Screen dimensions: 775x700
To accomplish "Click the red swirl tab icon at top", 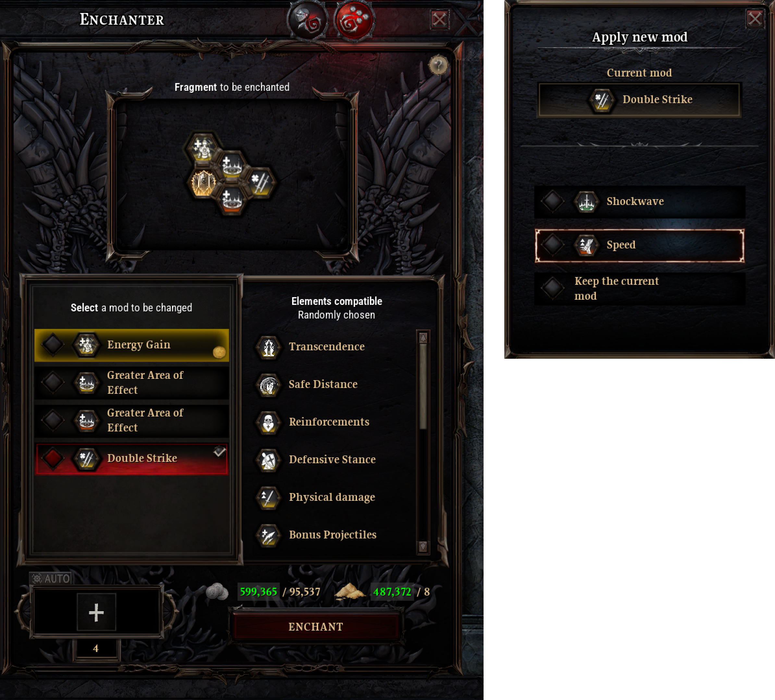I will (x=354, y=20).
